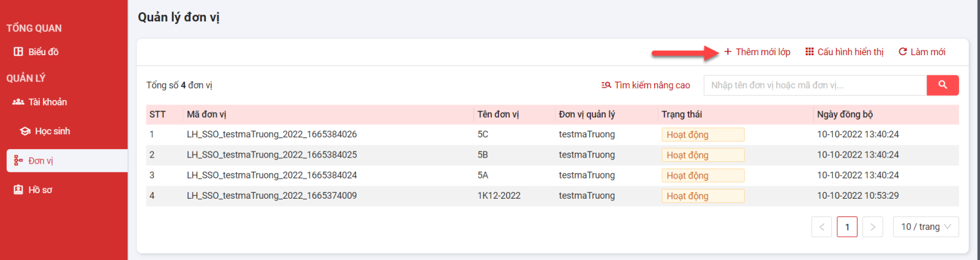Open the Hồ sơ profile icon
The height and width of the screenshot is (260, 980).
coord(18,190)
